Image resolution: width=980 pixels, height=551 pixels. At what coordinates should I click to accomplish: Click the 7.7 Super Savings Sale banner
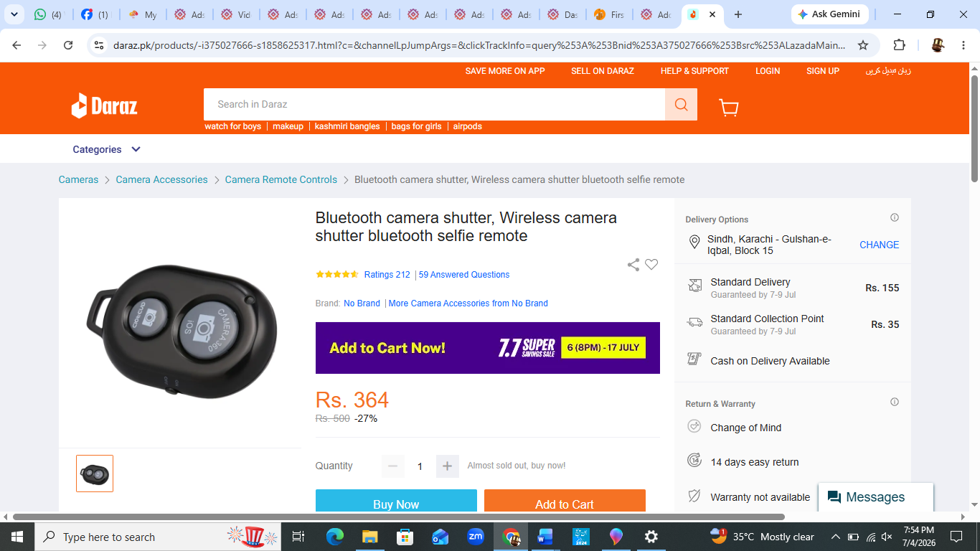488,348
